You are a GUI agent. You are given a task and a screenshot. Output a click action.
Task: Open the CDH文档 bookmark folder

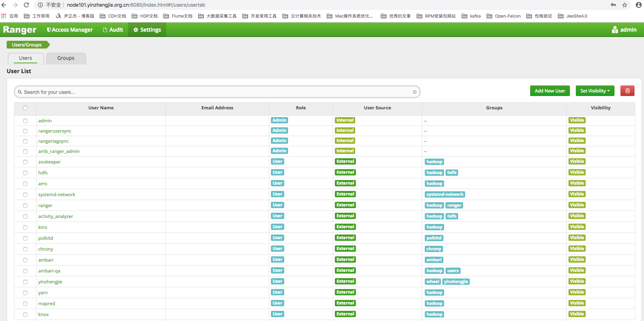(113, 16)
